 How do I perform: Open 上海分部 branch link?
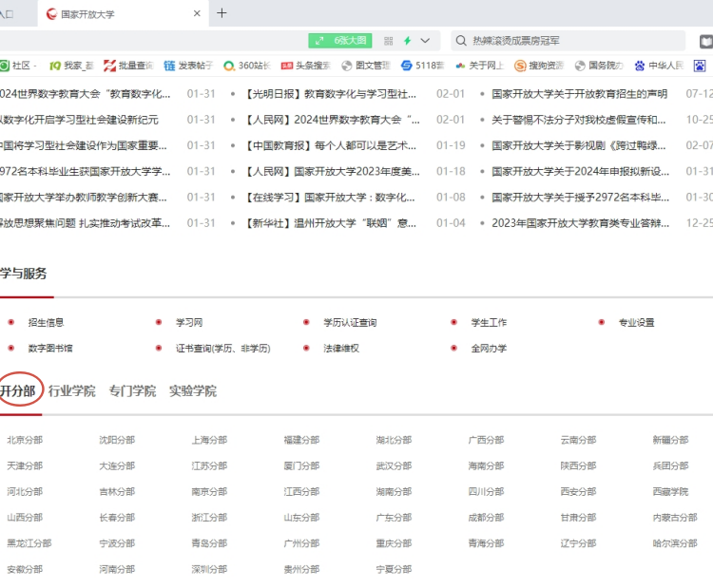[x=210, y=440]
